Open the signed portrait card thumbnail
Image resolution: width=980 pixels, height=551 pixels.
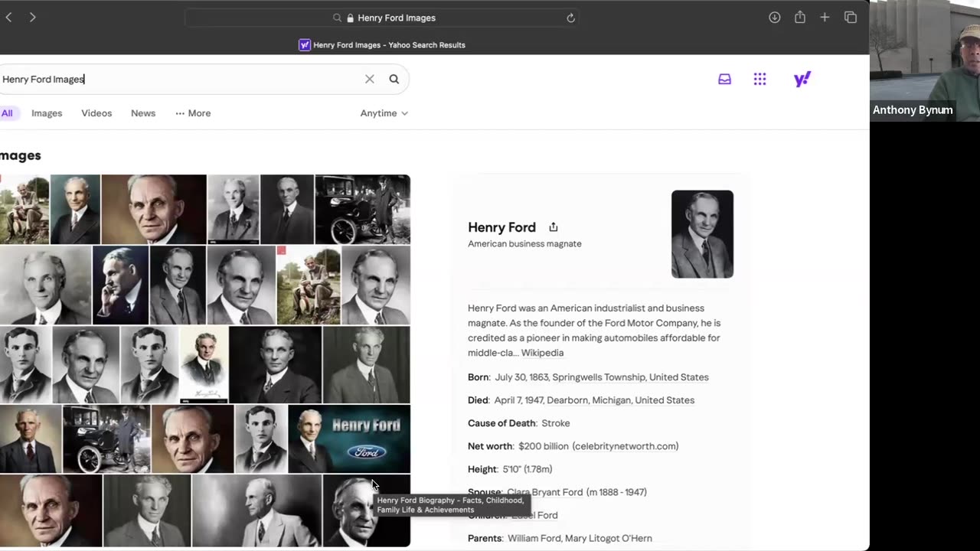tap(204, 364)
